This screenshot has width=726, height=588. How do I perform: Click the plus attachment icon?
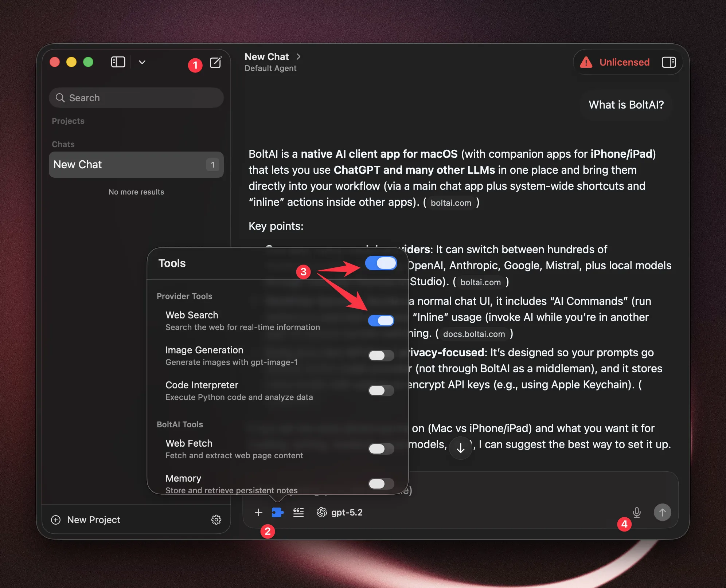click(258, 513)
